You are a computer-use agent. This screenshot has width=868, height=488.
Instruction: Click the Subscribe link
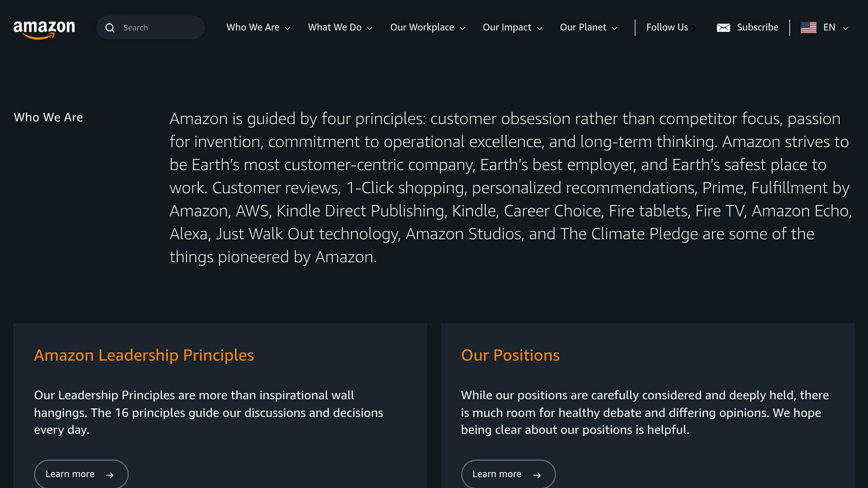tap(758, 27)
